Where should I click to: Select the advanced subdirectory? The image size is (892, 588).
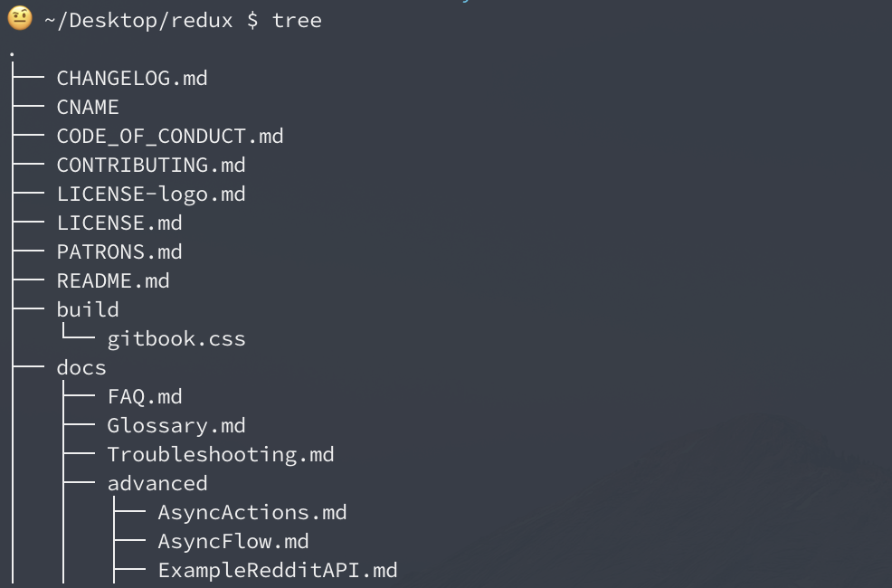click(x=157, y=484)
